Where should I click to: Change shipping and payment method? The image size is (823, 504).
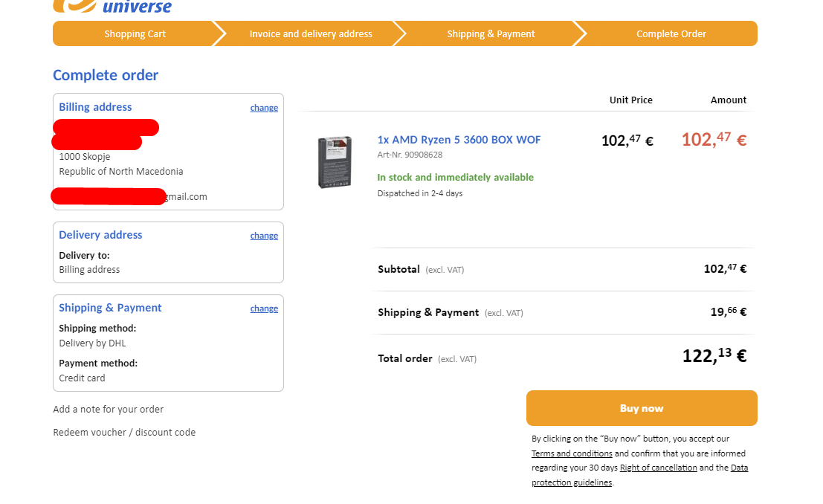(x=264, y=308)
